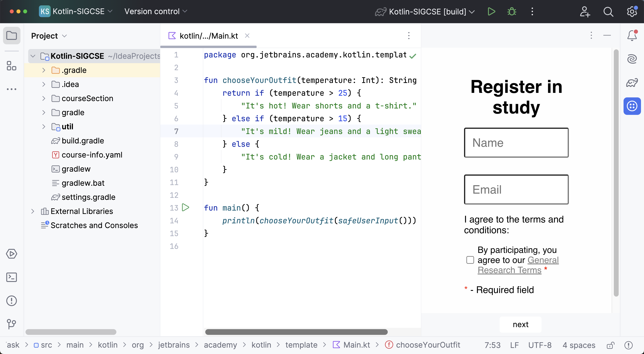Screen dimensions: 644x354
Task: Click run gutter icon next to fun main
Action: 185,208
